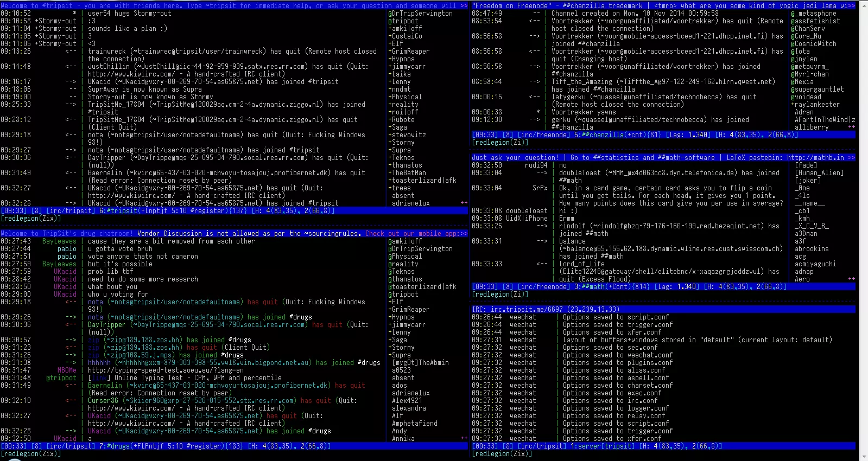Show more nicks via ++ in #drugs nicklist
Viewport: 868px width, 461px height.
click(464, 438)
